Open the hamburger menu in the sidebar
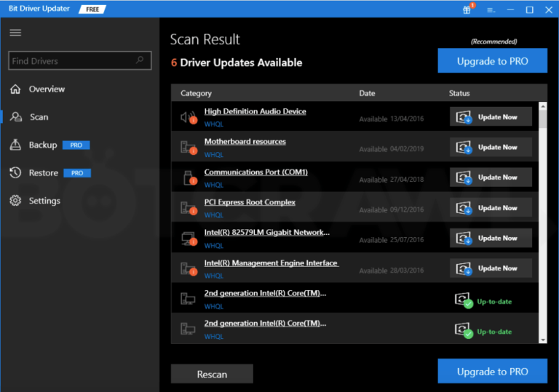Viewport: 559px width, 392px height. pos(15,33)
